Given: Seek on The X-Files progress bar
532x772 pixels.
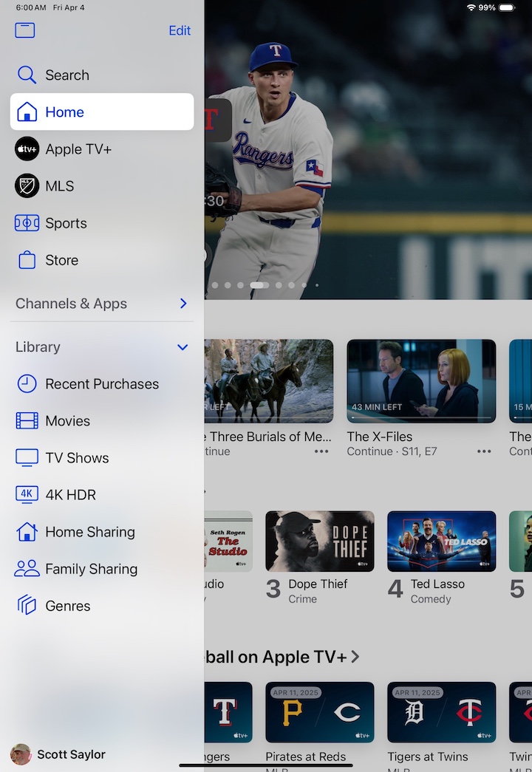Looking at the screenshot, I should click(x=421, y=417).
